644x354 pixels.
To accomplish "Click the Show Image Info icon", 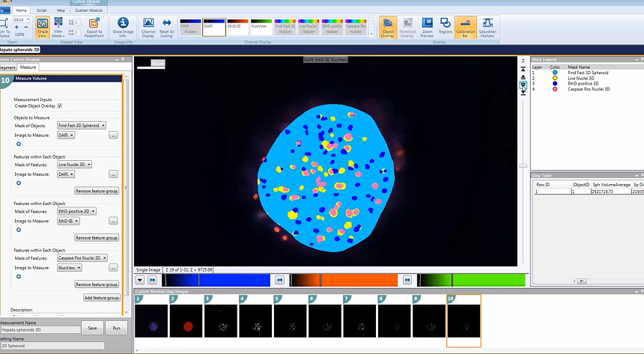I will [122, 27].
